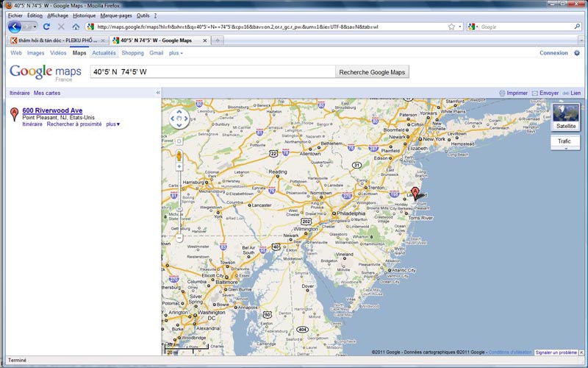Viewport: 588px width, 368px height.
Task: Pick up the Street View pegman
Action: click(x=179, y=155)
